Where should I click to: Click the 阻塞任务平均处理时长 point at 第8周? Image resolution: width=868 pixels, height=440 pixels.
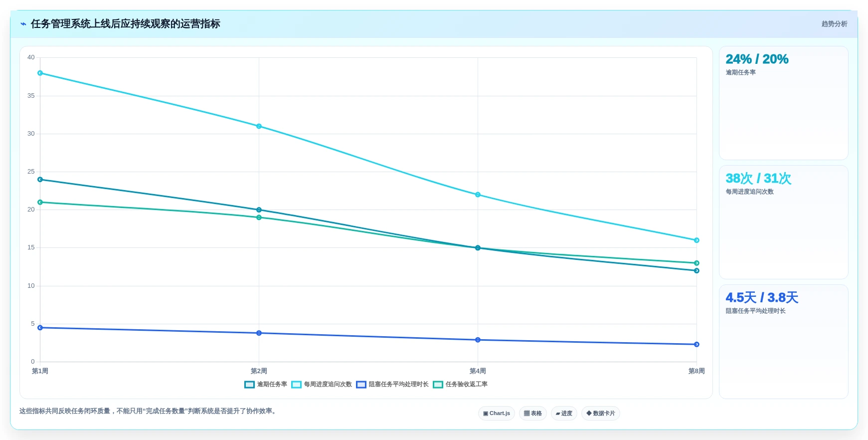point(696,344)
